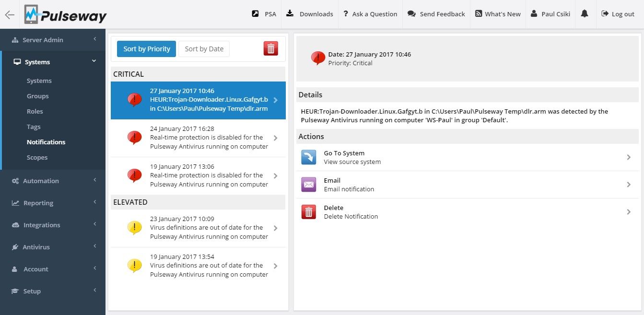Click yellow elevated icon of 23 January notification
644x315 pixels.
135,228
